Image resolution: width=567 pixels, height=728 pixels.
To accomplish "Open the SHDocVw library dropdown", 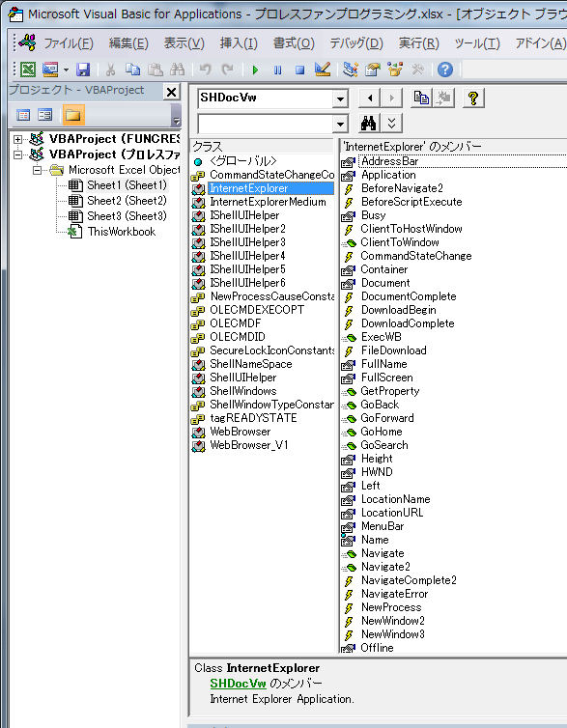I will pyautogui.click(x=340, y=98).
